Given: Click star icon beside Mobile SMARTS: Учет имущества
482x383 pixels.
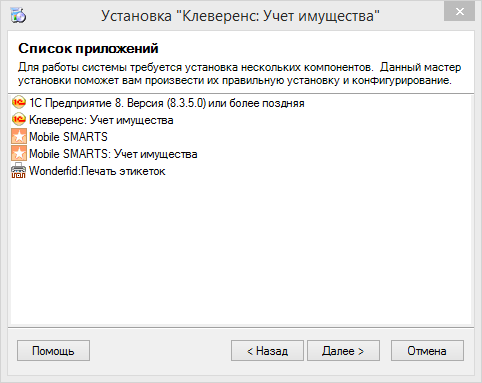Looking at the screenshot, I should 19,154.
